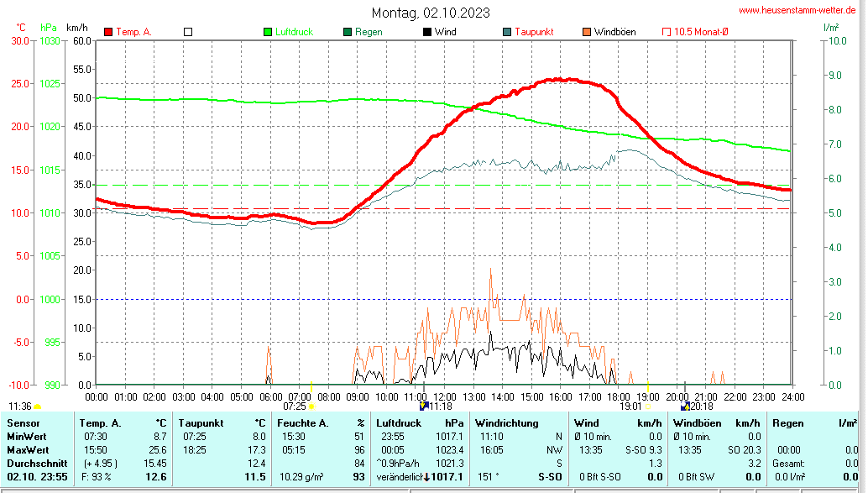Click the red Temp. A. legend square
The height and width of the screenshot is (493, 868).
coord(108,32)
